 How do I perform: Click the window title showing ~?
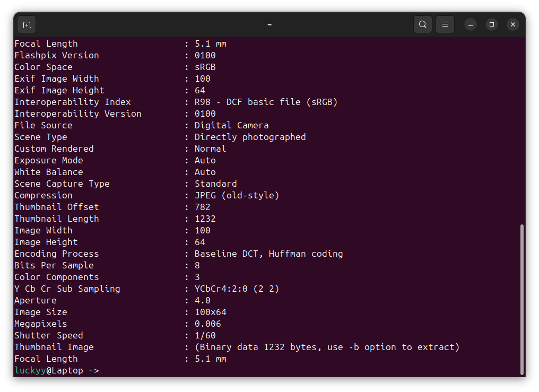pos(269,24)
